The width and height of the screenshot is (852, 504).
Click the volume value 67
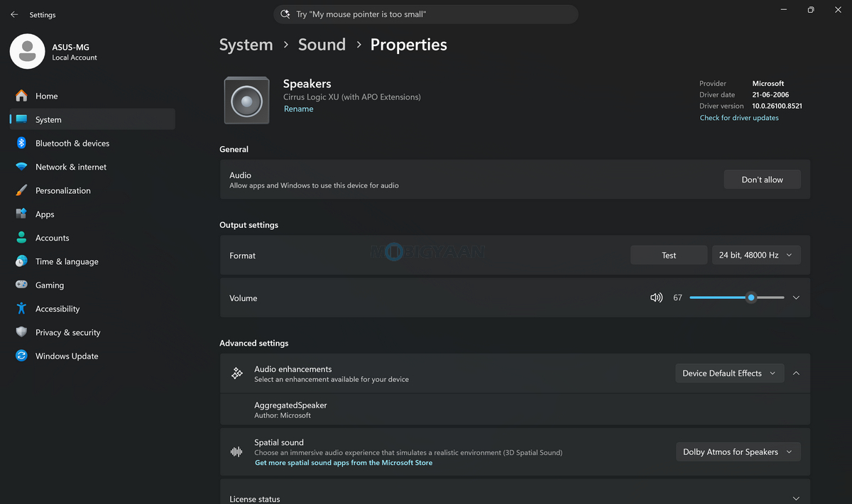(677, 297)
